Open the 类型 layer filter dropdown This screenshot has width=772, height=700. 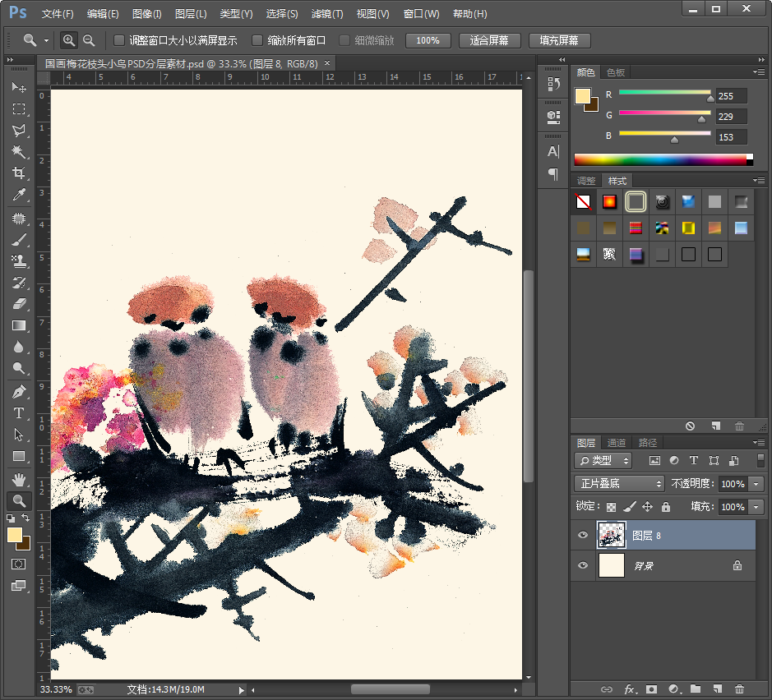[x=603, y=461]
